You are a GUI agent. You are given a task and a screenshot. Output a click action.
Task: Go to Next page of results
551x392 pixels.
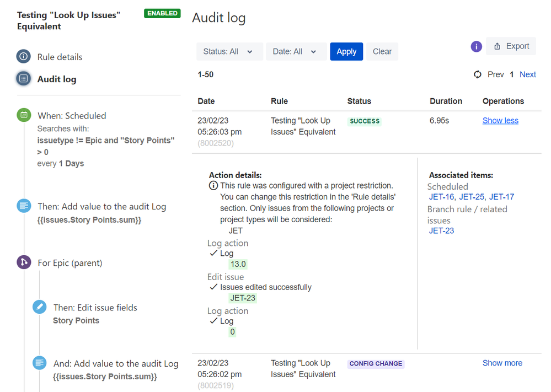(527, 74)
